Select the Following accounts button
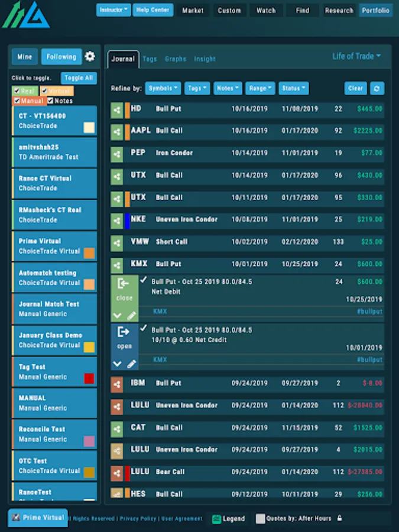 click(x=61, y=57)
